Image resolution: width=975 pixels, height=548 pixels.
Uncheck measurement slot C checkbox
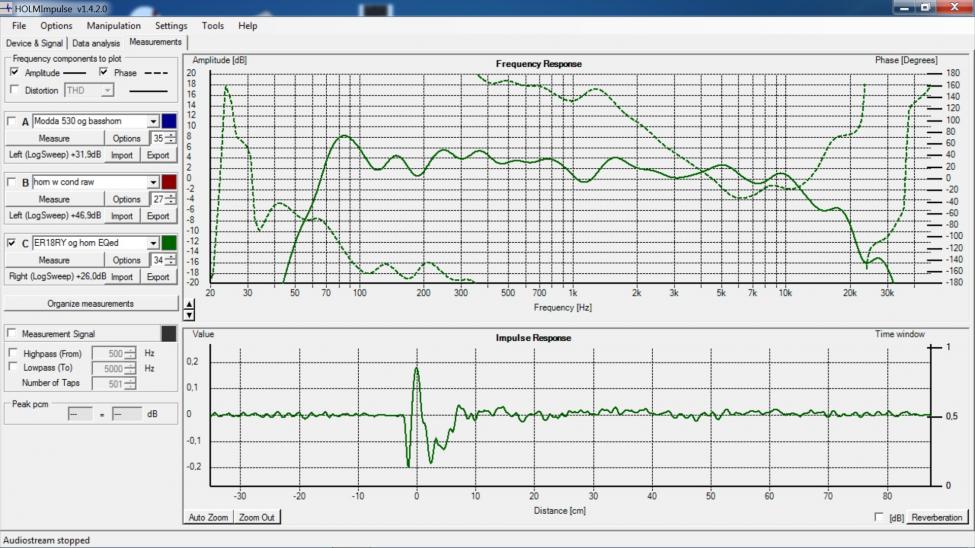click(x=12, y=243)
